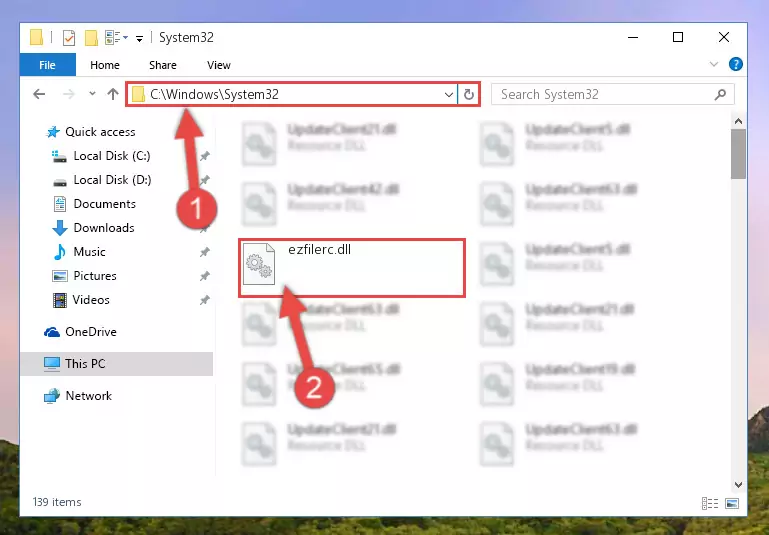Viewport: 769px width, 535px height.
Task: Click the blue Downloads arrow icon
Action: pos(59,228)
